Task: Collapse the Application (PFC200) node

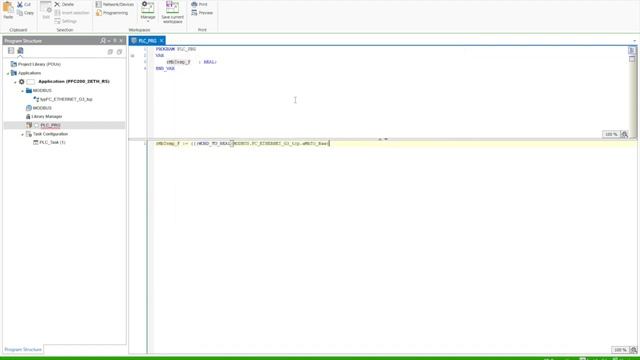Action: 15,82
